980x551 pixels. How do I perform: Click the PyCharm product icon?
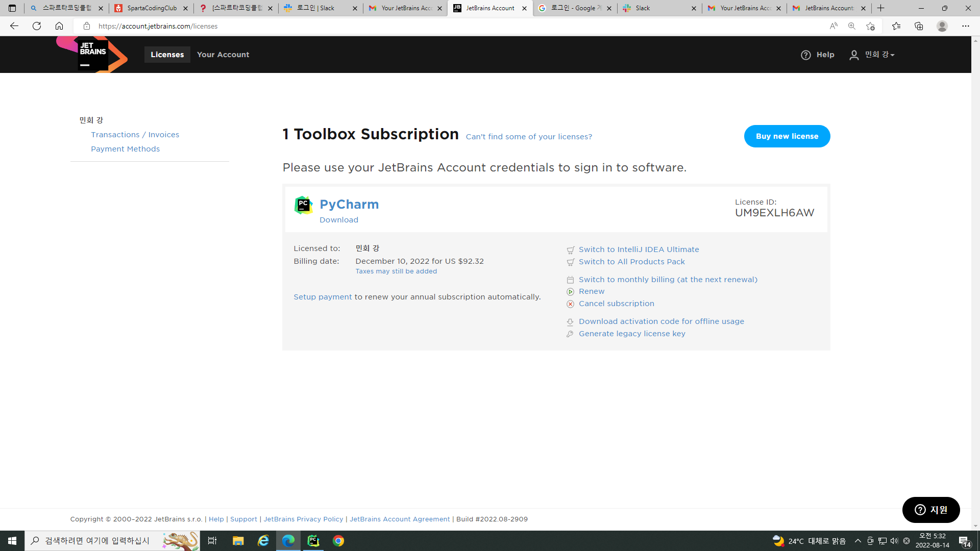tap(303, 205)
